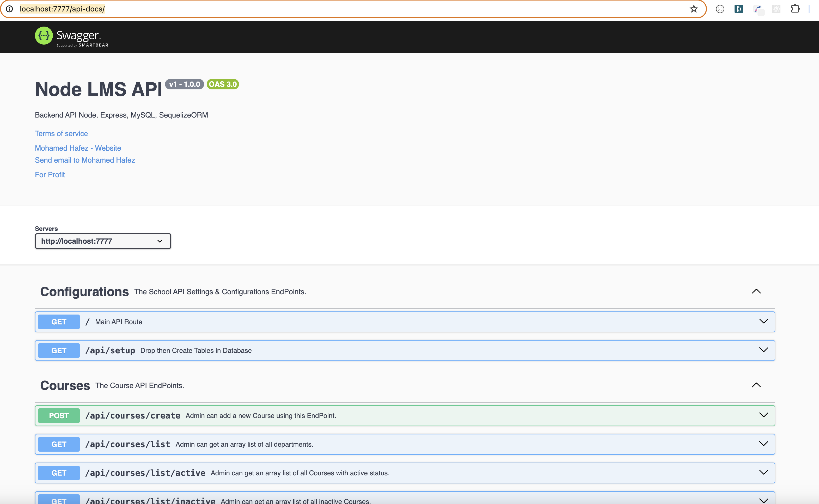Screen dimensions: 819x504
Task: Expand GET /api/courses/list endpoint arrow
Action: coord(763,444)
